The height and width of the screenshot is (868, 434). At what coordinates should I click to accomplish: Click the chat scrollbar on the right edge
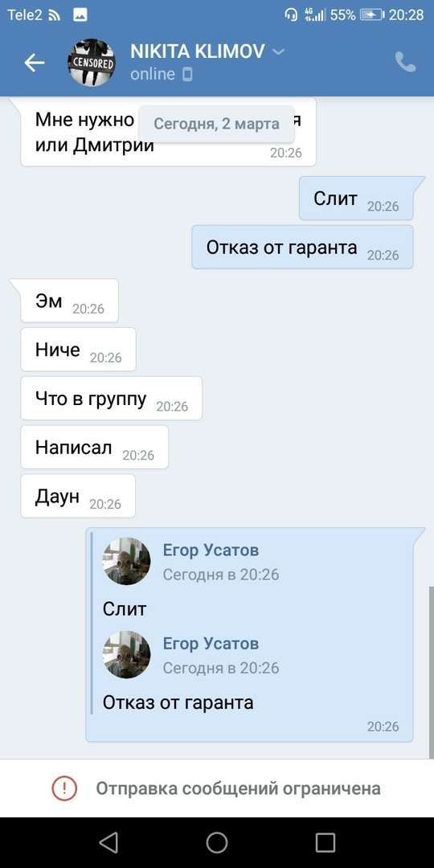click(432, 671)
